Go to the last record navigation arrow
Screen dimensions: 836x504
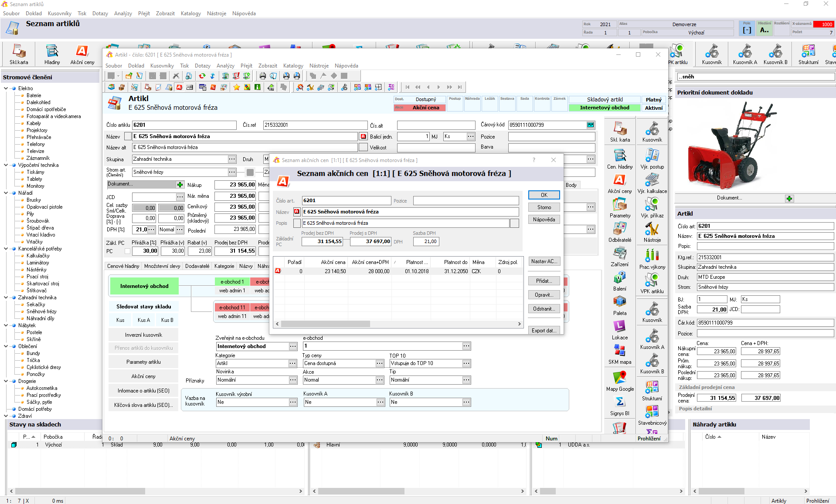tap(460, 87)
